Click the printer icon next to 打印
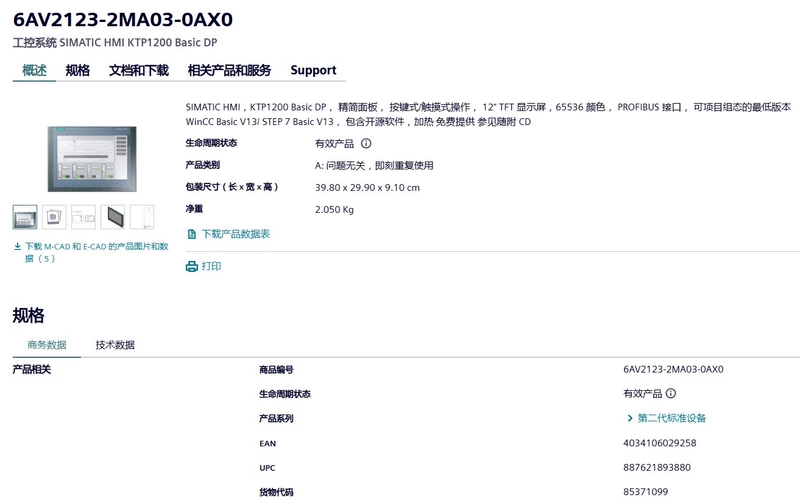800x503 pixels. tap(192, 266)
